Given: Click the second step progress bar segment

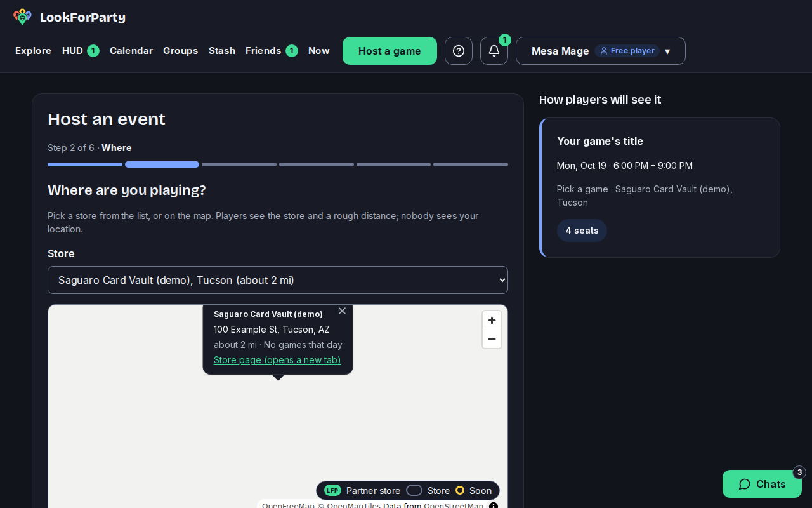Looking at the screenshot, I should click(162, 164).
